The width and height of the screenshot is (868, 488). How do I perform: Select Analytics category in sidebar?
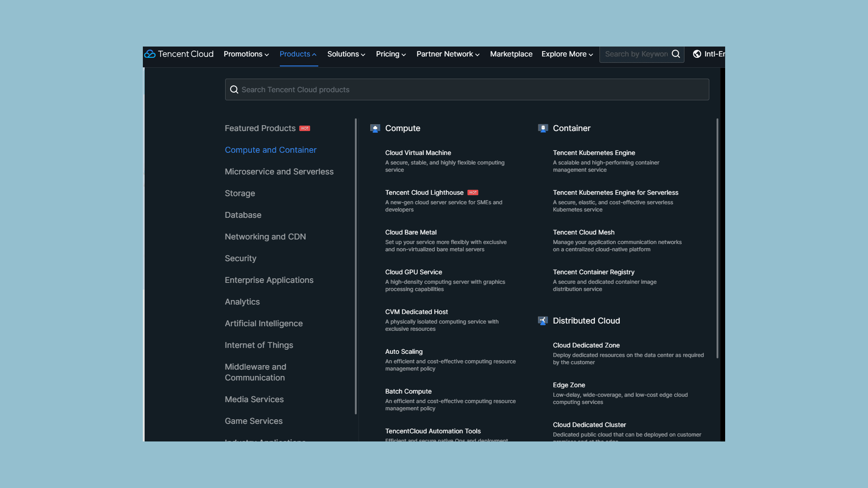(x=242, y=301)
